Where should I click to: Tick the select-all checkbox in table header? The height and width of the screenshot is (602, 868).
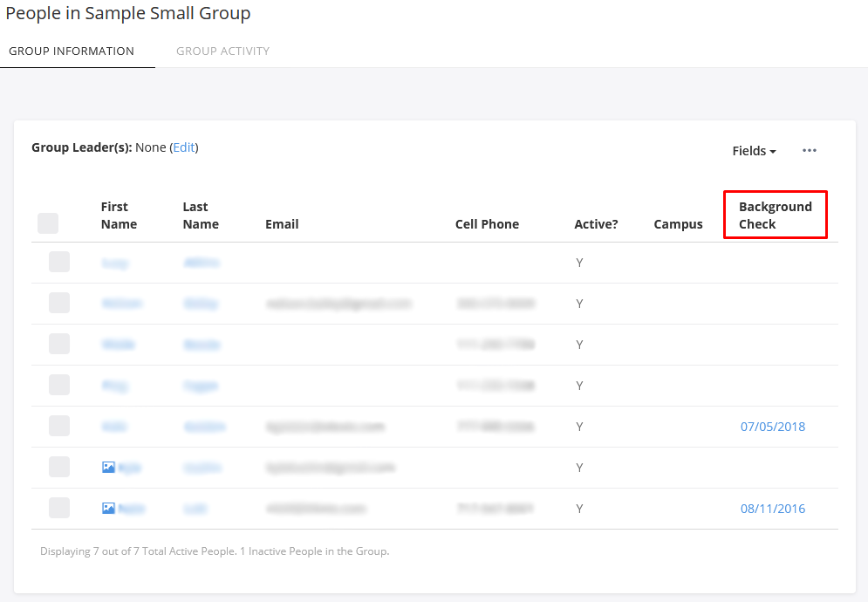pos(48,223)
